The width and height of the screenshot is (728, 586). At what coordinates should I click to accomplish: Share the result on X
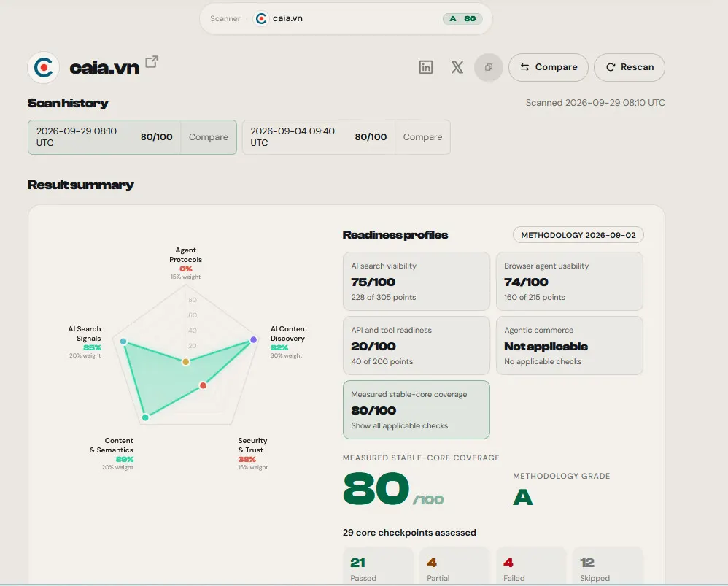457,67
